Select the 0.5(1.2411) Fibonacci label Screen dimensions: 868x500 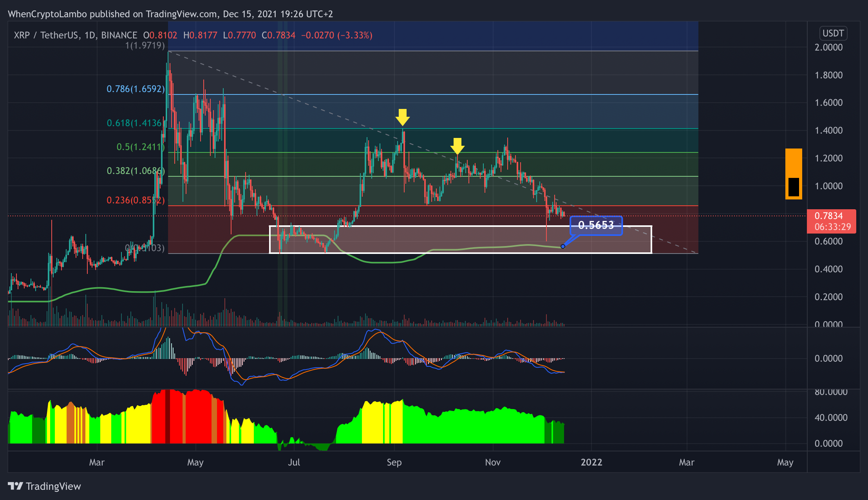(140, 147)
